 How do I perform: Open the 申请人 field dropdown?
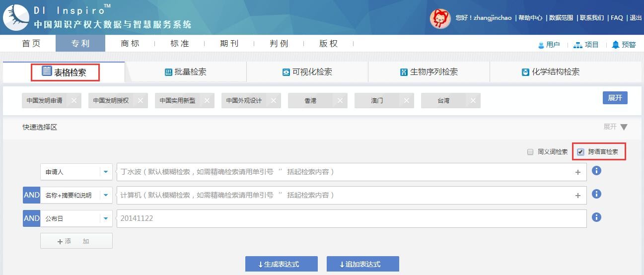pos(105,172)
